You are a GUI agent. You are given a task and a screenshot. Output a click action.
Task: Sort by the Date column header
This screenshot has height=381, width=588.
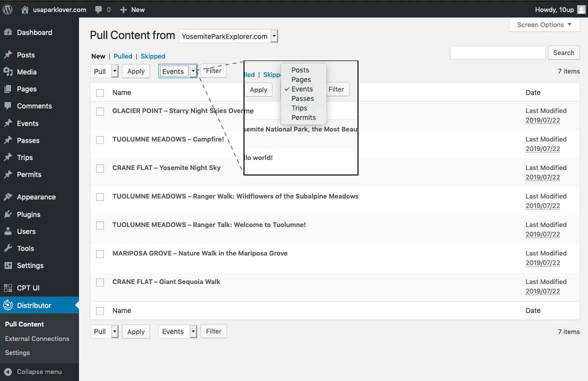click(533, 92)
